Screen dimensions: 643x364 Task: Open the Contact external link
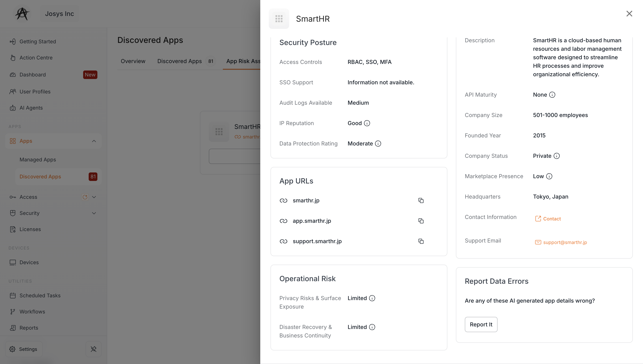click(548, 219)
